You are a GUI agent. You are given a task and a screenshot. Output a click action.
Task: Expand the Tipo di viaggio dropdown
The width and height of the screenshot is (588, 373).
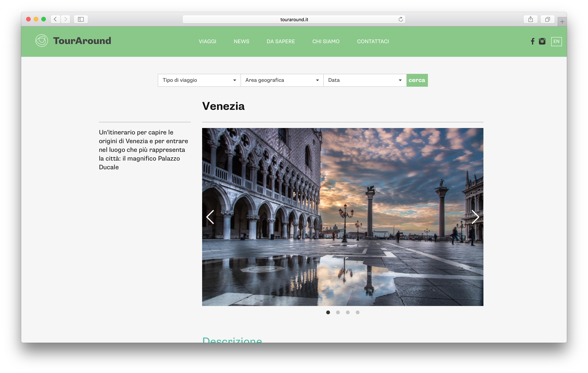tap(199, 80)
